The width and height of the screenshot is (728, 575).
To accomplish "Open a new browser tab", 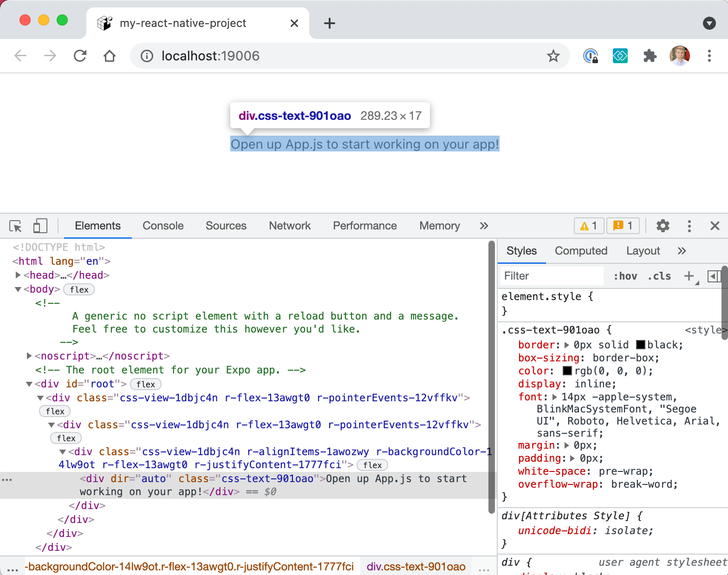I will click(x=329, y=23).
